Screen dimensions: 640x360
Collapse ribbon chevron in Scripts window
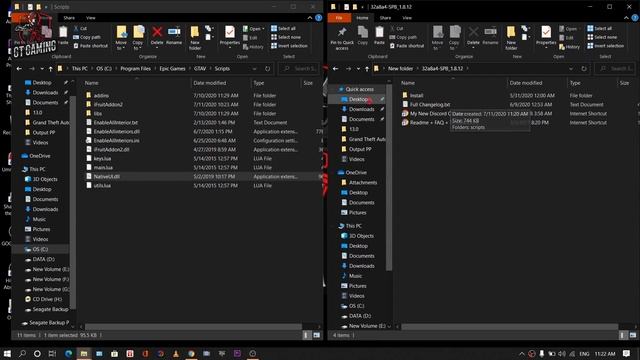pos(309,18)
